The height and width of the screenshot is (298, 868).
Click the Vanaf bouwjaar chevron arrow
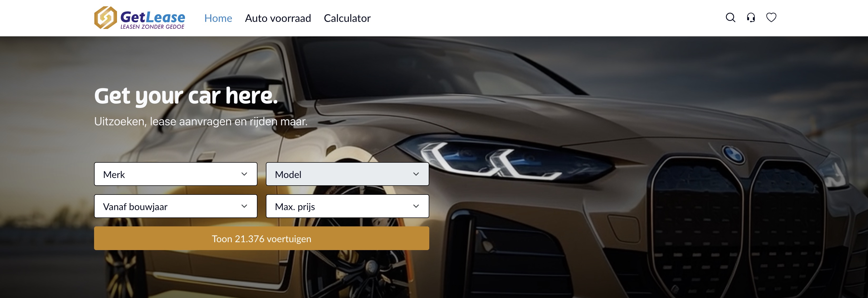(244, 206)
